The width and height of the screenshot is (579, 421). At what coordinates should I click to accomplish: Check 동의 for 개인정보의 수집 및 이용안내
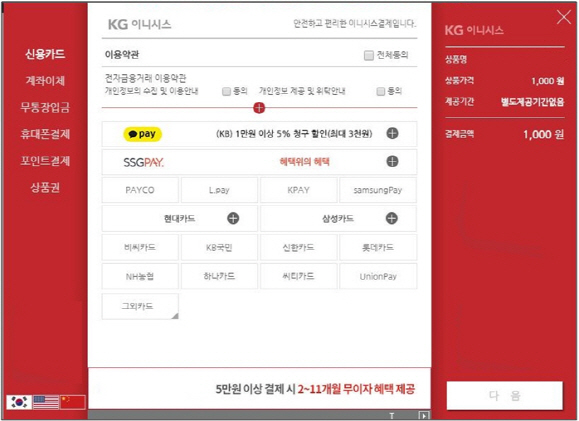tap(226, 91)
